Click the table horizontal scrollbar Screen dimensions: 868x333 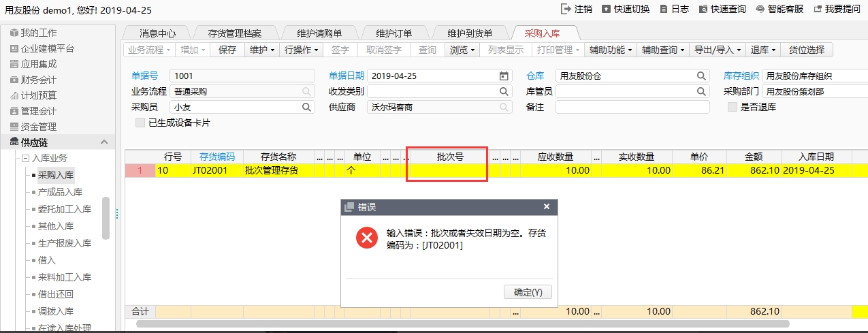(x=462, y=324)
